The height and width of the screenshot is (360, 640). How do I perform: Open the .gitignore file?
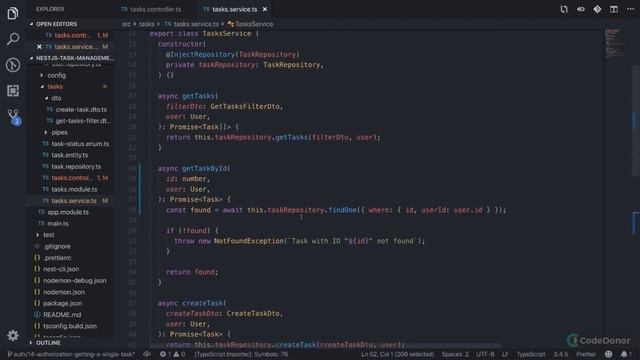pos(57,247)
